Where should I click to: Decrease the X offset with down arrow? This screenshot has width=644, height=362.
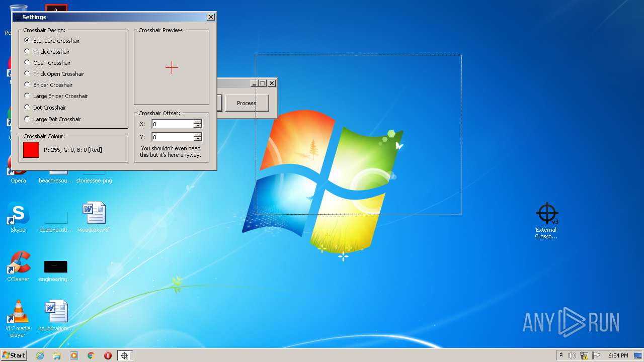197,126
